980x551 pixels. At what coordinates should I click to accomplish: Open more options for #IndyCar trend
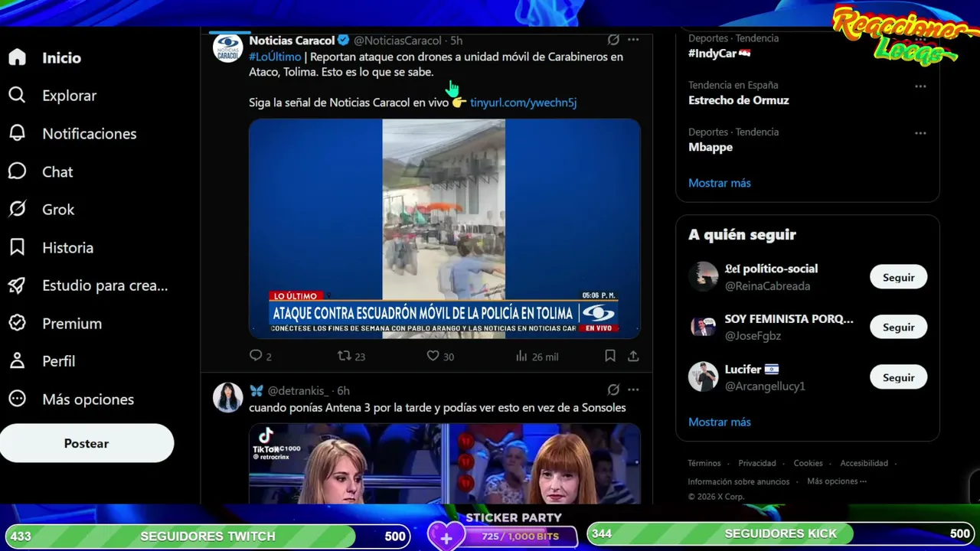tap(920, 39)
